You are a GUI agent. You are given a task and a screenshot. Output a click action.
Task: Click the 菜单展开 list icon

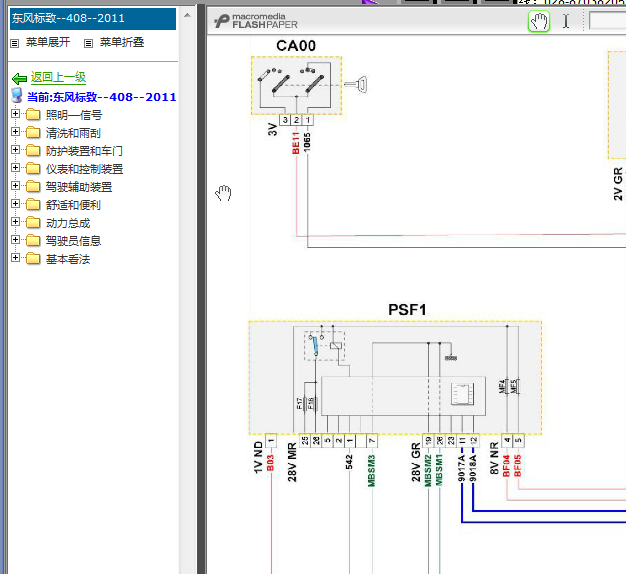14,43
